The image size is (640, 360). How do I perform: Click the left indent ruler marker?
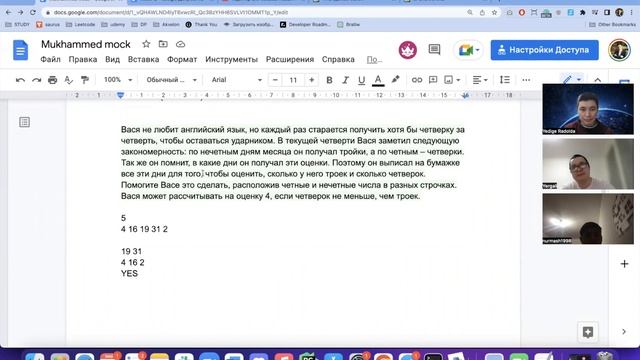[120, 96]
